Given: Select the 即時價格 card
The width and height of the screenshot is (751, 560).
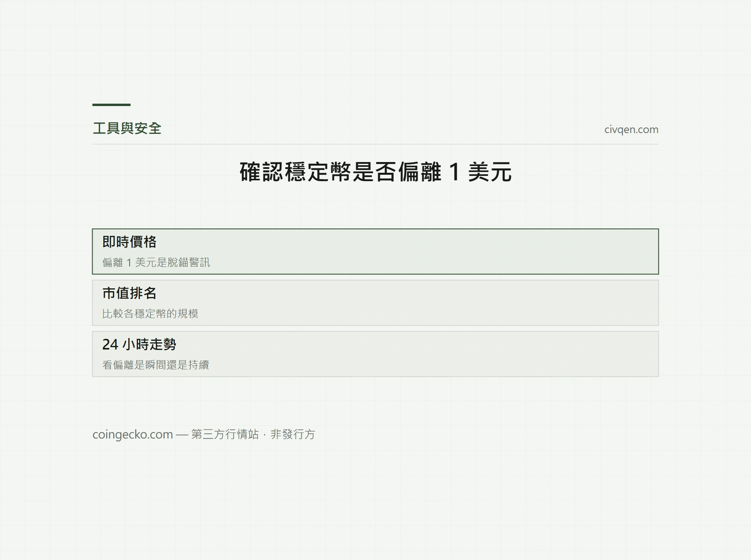Looking at the screenshot, I should click(x=375, y=251).
